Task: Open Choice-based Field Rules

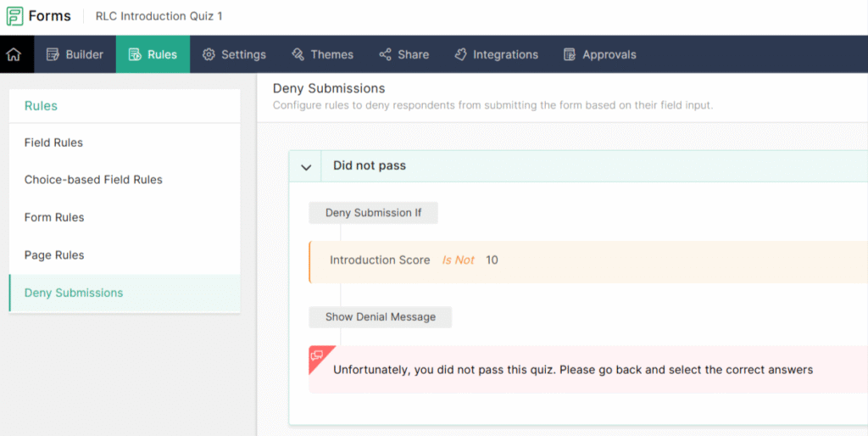Action: coord(93,180)
